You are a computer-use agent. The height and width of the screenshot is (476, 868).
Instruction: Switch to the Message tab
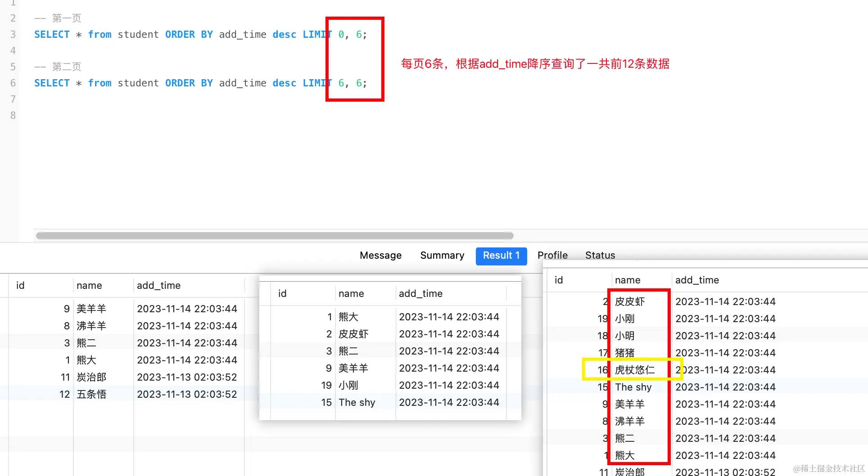tap(380, 256)
